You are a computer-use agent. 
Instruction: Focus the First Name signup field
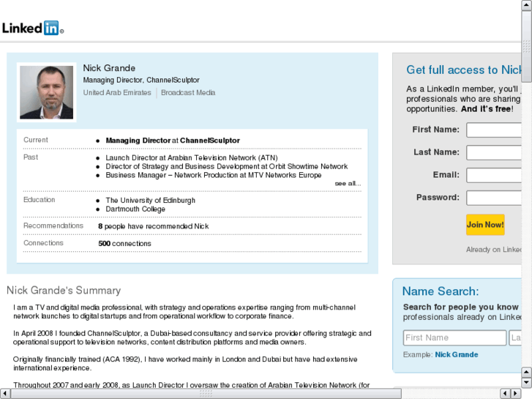[494, 130]
